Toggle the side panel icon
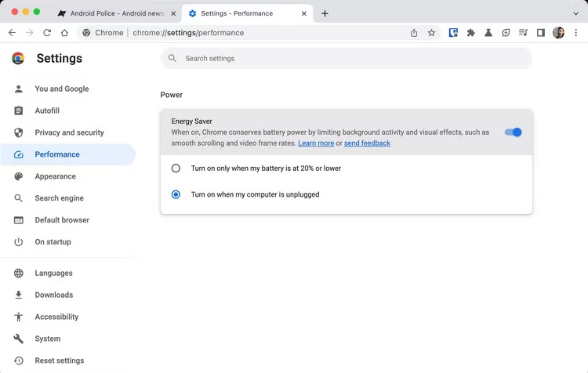 (x=540, y=33)
